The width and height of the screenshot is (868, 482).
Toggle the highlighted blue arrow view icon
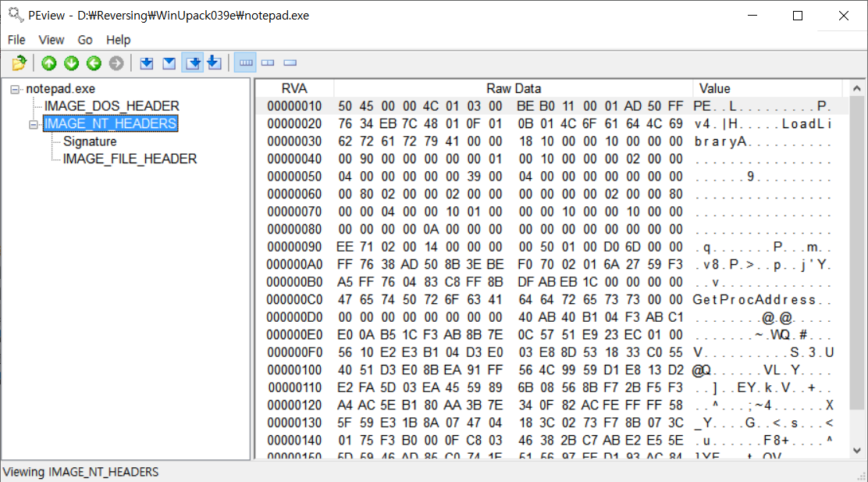pyautogui.click(x=192, y=63)
